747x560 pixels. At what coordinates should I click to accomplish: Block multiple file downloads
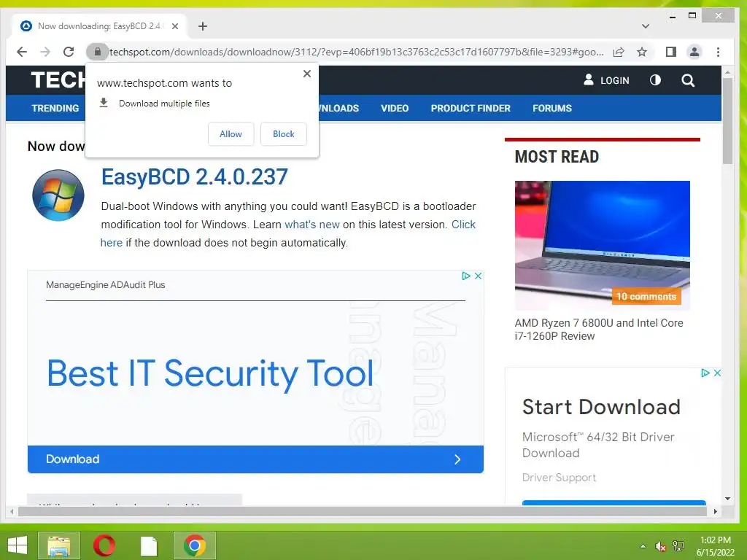pos(284,134)
